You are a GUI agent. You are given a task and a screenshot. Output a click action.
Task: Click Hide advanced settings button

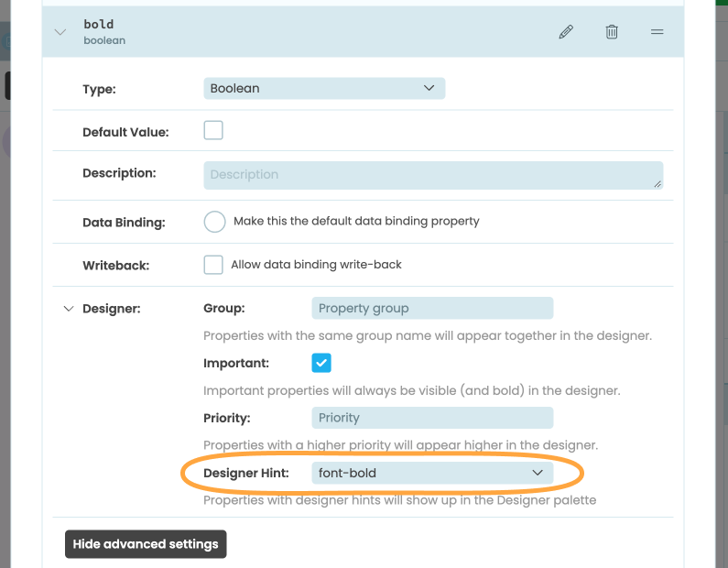[x=146, y=544]
